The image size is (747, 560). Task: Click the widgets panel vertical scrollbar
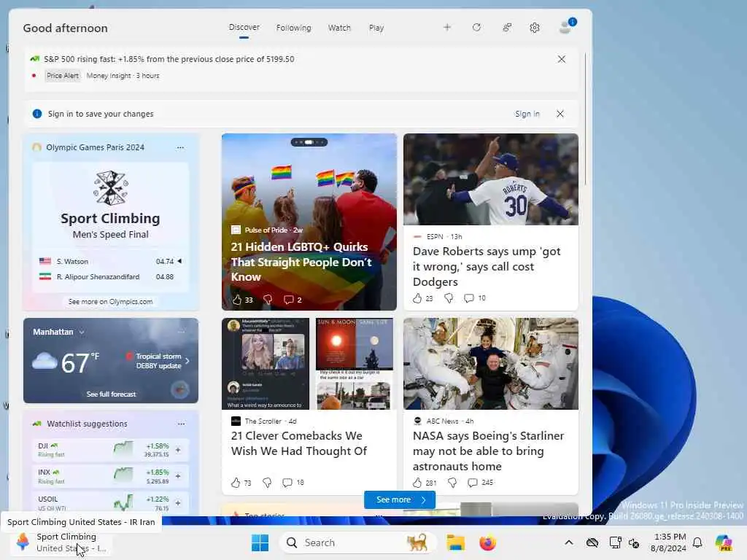point(585,119)
